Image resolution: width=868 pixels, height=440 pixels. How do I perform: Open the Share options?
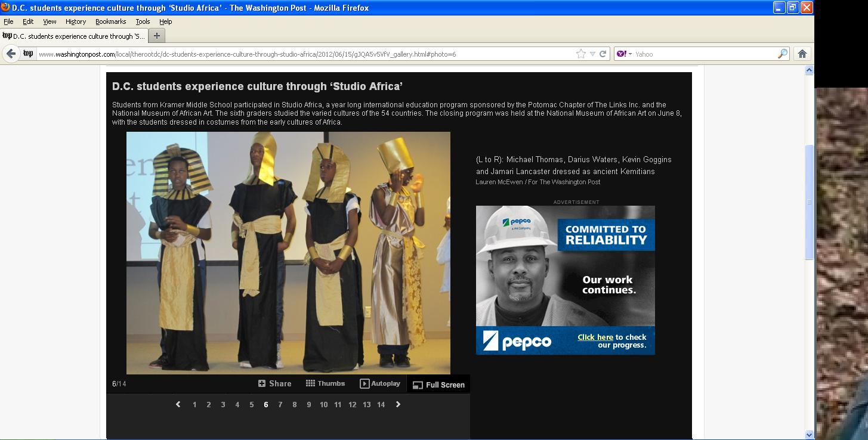tap(274, 383)
